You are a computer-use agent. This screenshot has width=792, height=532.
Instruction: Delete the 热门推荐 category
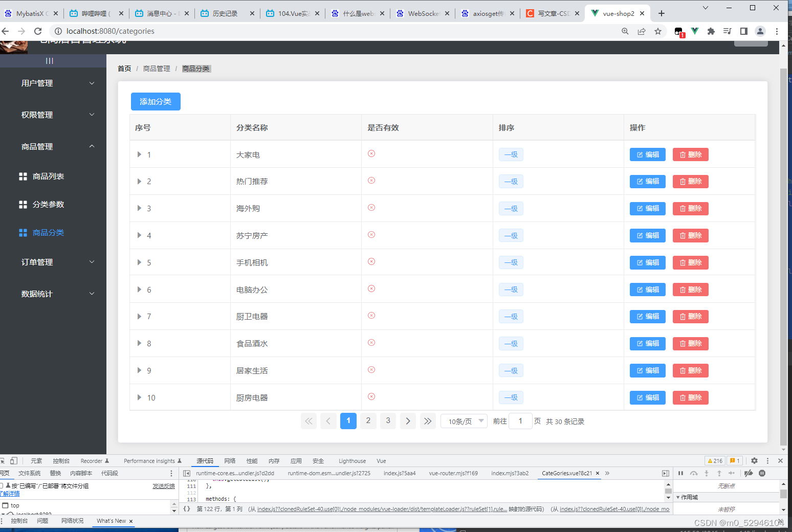point(691,181)
